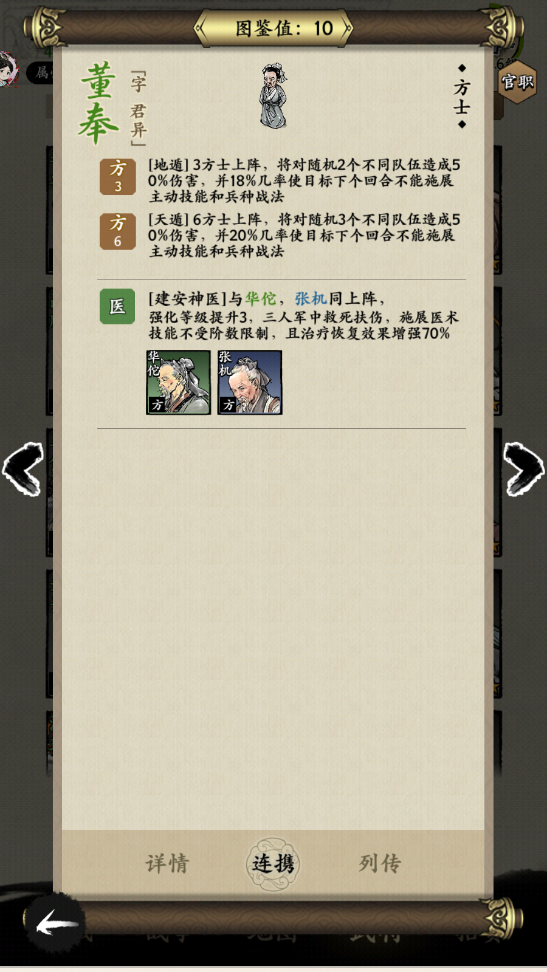Open the 华佗 portrait card

click(179, 382)
